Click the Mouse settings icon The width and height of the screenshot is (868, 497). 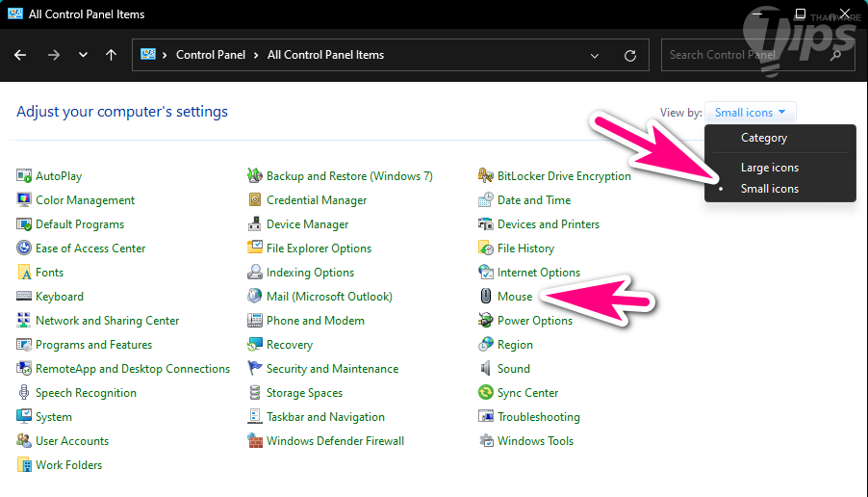point(486,297)
